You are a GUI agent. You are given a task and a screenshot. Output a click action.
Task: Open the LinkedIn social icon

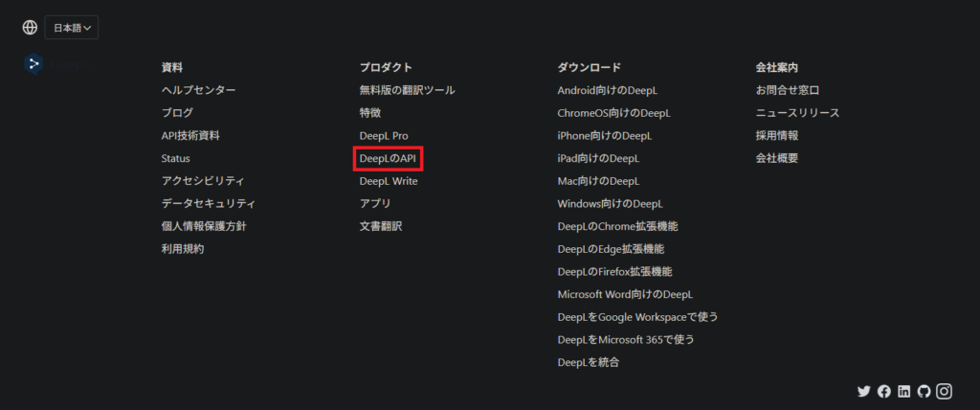tap(903, 392)
